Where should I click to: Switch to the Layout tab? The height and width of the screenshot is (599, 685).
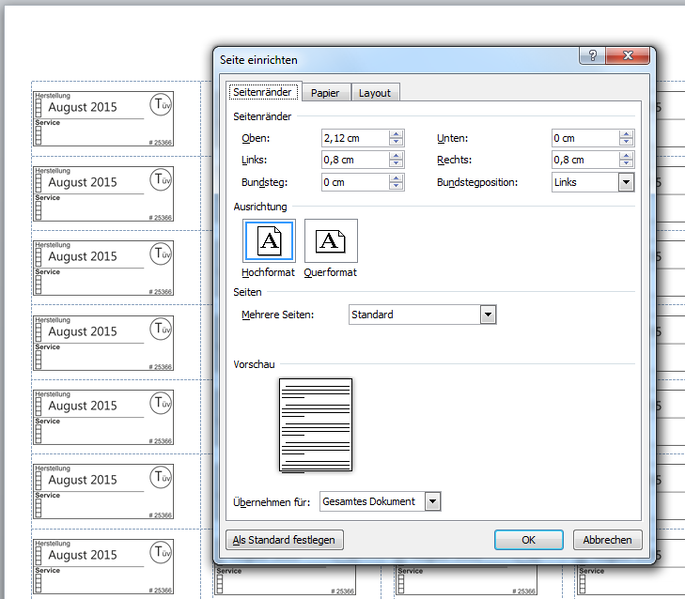point(375,93)
